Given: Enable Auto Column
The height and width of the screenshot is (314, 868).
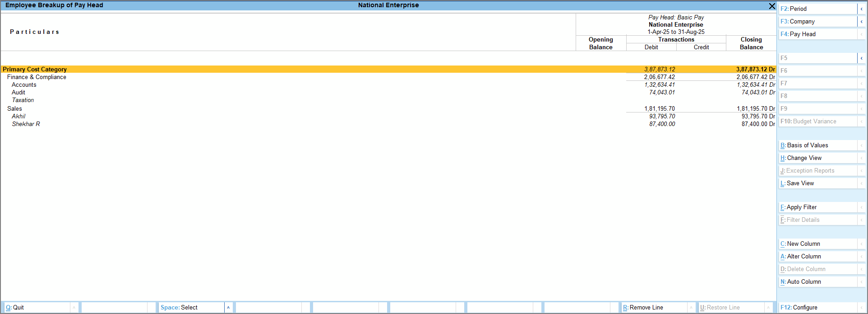Looking at the screenshot, I should 817,281.
